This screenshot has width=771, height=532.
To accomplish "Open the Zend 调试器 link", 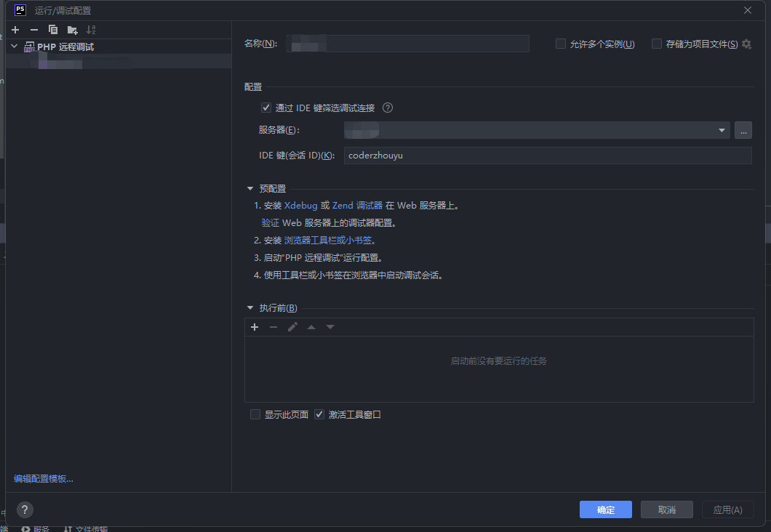I will click(x=357, y=206).
